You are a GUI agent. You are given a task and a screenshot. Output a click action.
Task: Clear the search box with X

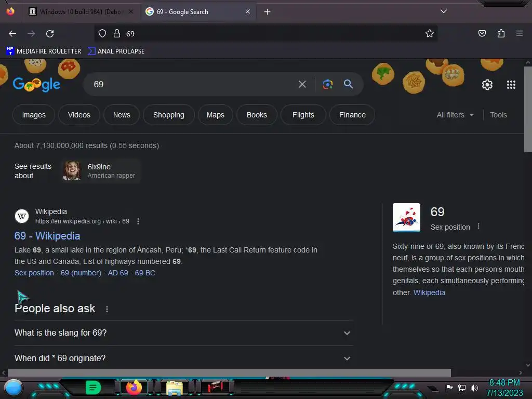pyautogui.click(x=302, y=84)
